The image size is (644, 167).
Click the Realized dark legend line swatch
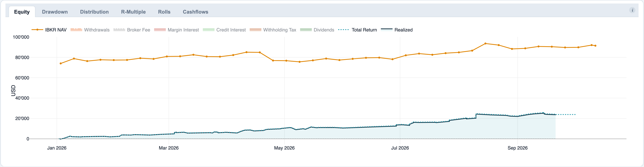pos(386,29)
